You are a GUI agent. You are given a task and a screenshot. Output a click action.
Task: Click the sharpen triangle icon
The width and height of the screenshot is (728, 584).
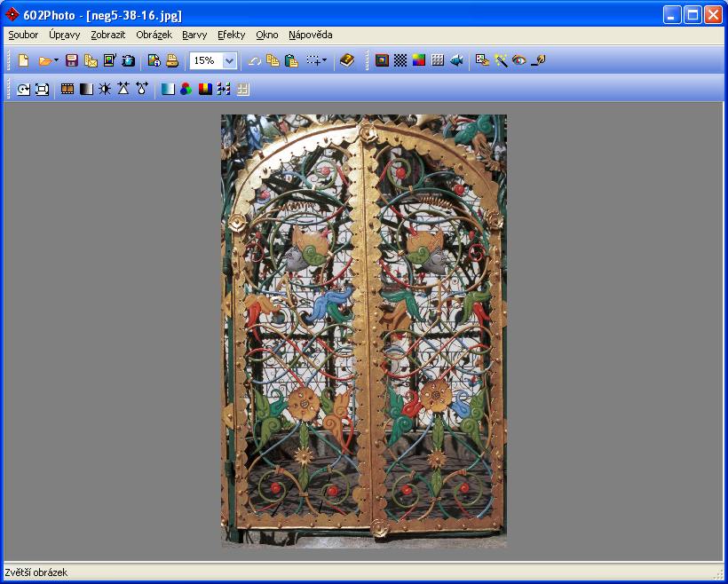123,89
